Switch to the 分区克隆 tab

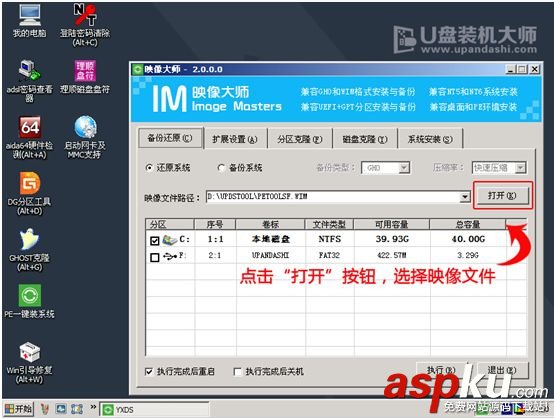(x=300, y=139)
